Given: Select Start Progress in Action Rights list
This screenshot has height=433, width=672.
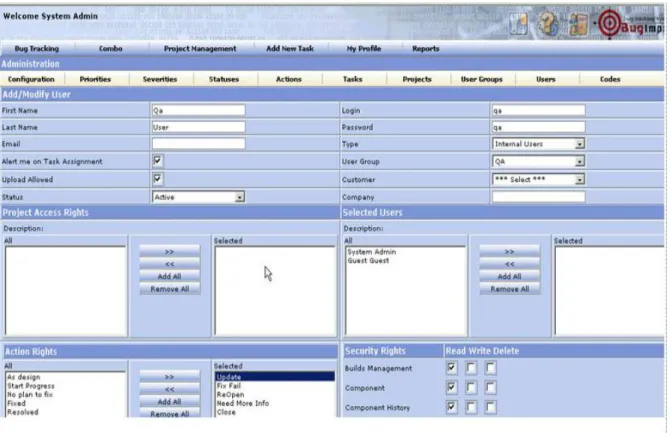Looking at the screenshot, I should [x=31, y=386].
